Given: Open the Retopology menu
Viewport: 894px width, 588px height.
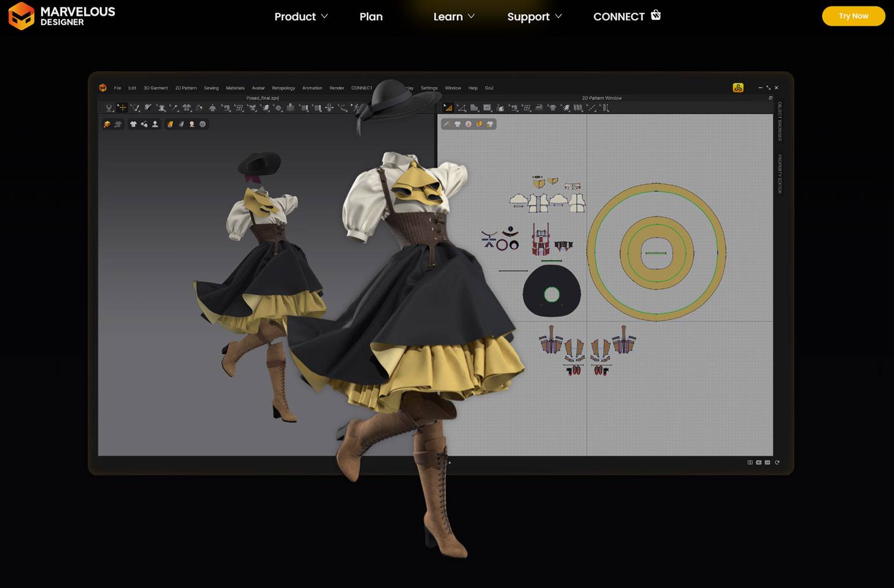Looking at the screenshot, I should [x=283, y=88].
